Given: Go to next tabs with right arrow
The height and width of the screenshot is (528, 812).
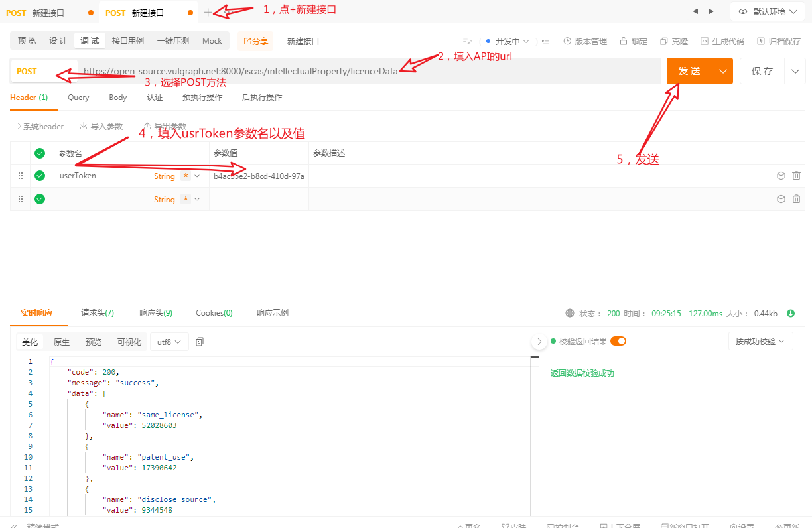Looking at the screenshot, I should click(711, 11).
